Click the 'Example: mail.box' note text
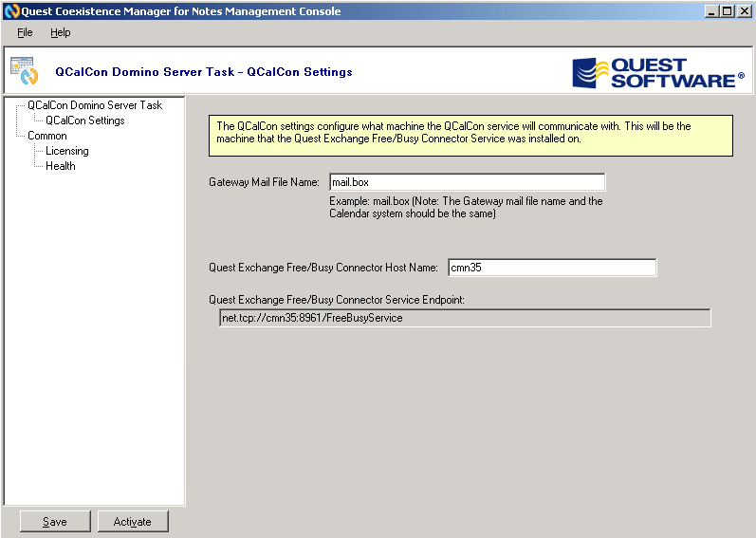Screen dimensions: 756x538 (x=466, y=207)
